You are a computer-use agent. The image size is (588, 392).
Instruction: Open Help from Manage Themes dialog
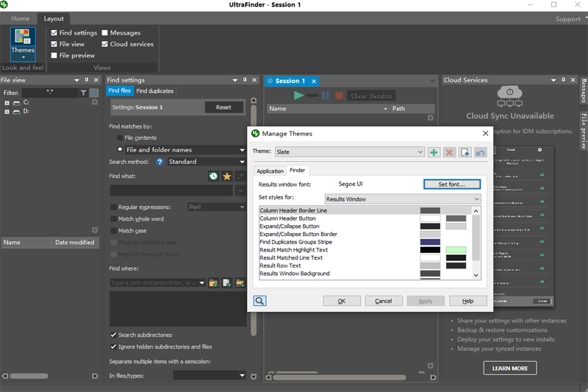pos(467,301)
